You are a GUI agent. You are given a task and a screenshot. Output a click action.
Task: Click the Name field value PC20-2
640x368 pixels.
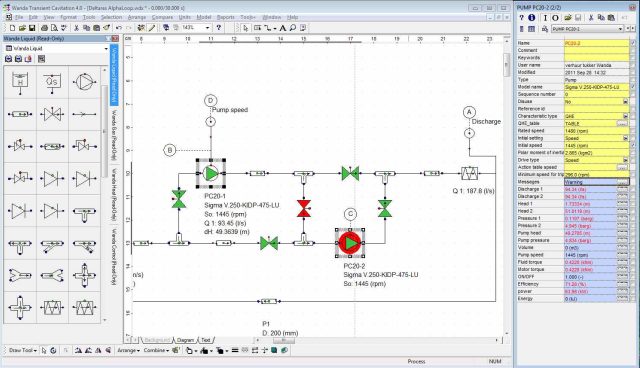click(597, 43)
